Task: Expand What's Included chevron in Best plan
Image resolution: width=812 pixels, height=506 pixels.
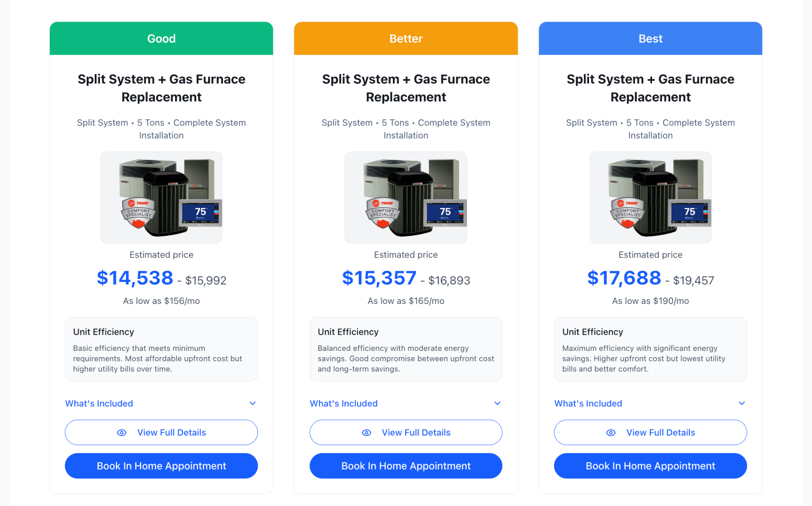Action: (741, 403)
